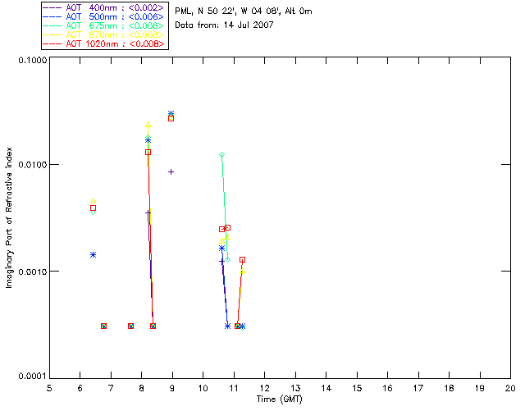Screen dimensions: 525x420
Task: Click the y-axis label 0.1000
Action: [x=32, y=60]
